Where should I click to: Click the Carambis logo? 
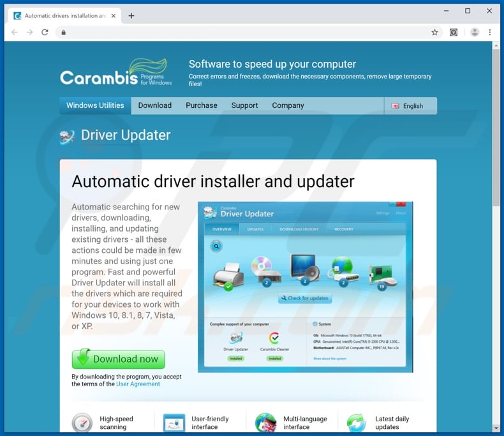(115, 73)
